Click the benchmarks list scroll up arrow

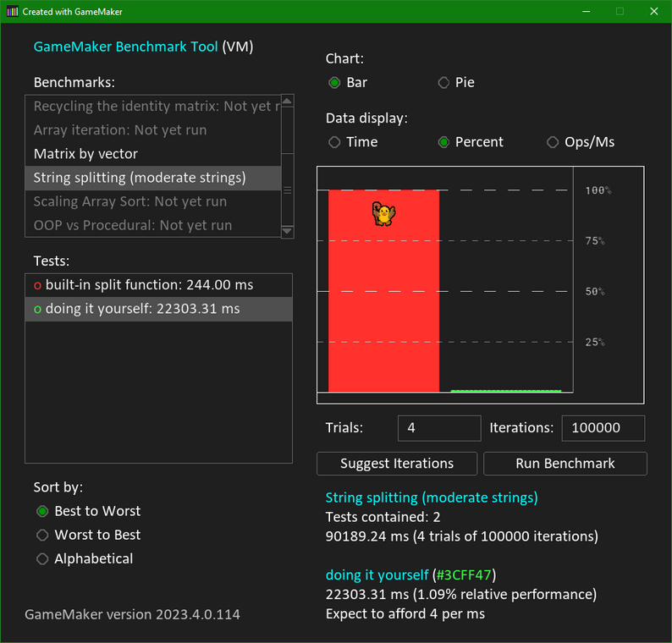[x=287, y=101]
